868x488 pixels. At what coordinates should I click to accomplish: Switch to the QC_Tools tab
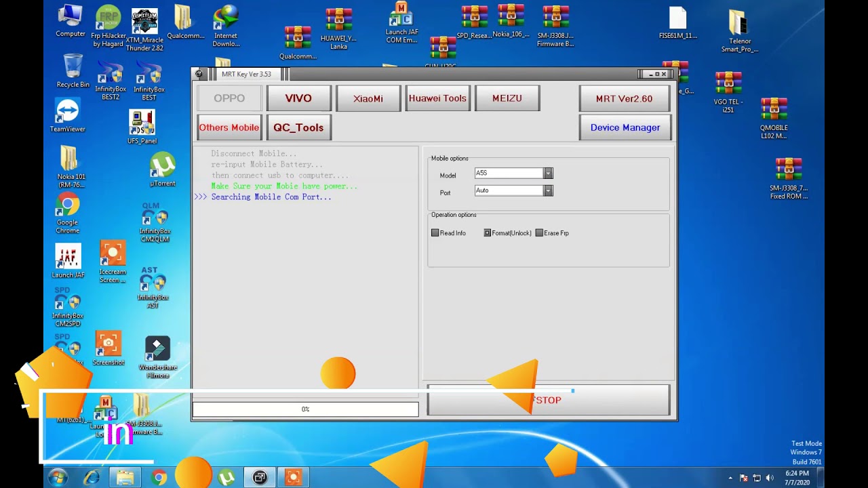pos(298,127)
